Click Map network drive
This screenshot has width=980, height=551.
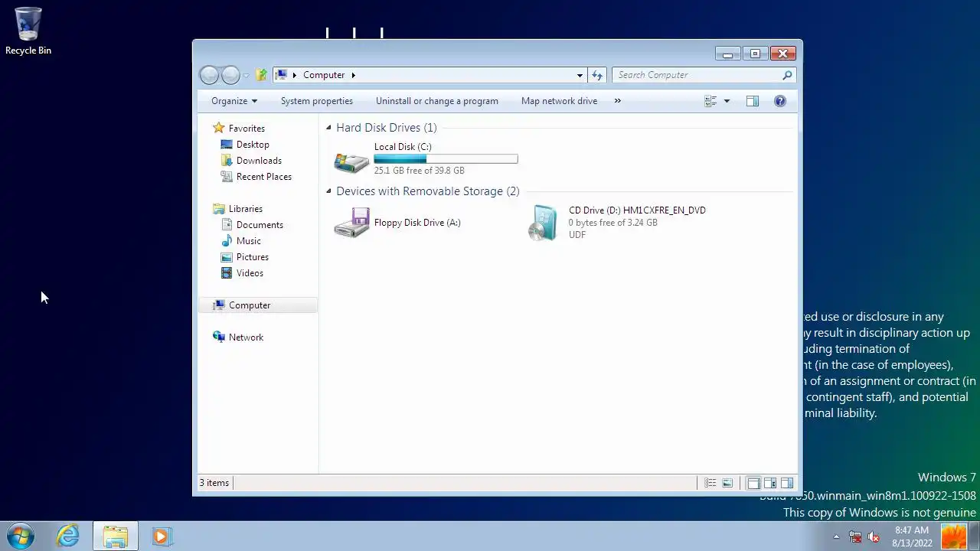point(559,101)
